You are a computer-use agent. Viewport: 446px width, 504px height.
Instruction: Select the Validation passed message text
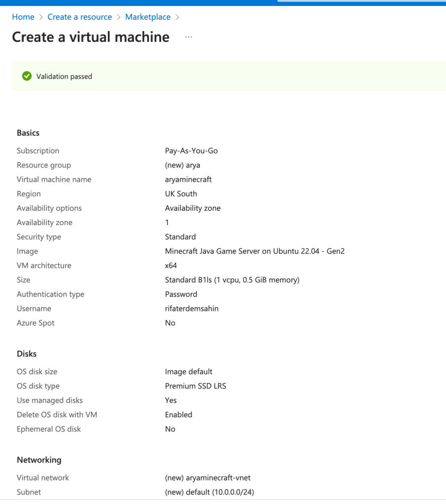click(x=64, y=76)
